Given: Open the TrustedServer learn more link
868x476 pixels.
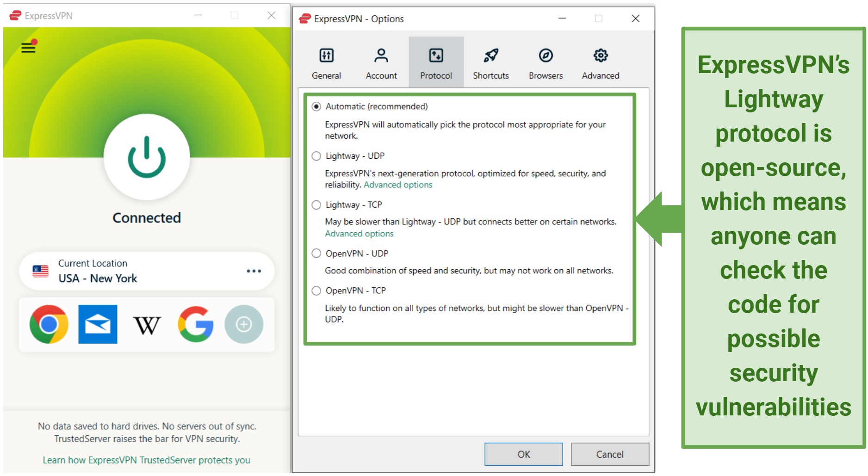Looking at the screenshot, I should tap(146, 460).
